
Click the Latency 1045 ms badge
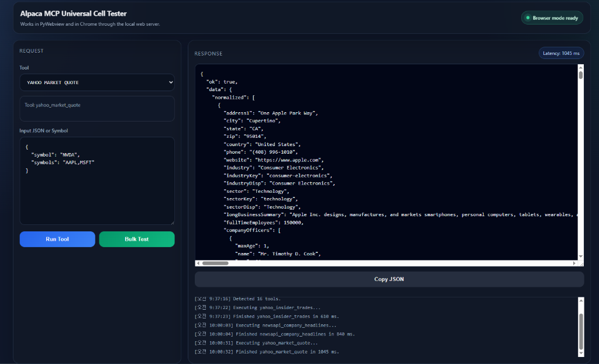[x=561, y=53]
